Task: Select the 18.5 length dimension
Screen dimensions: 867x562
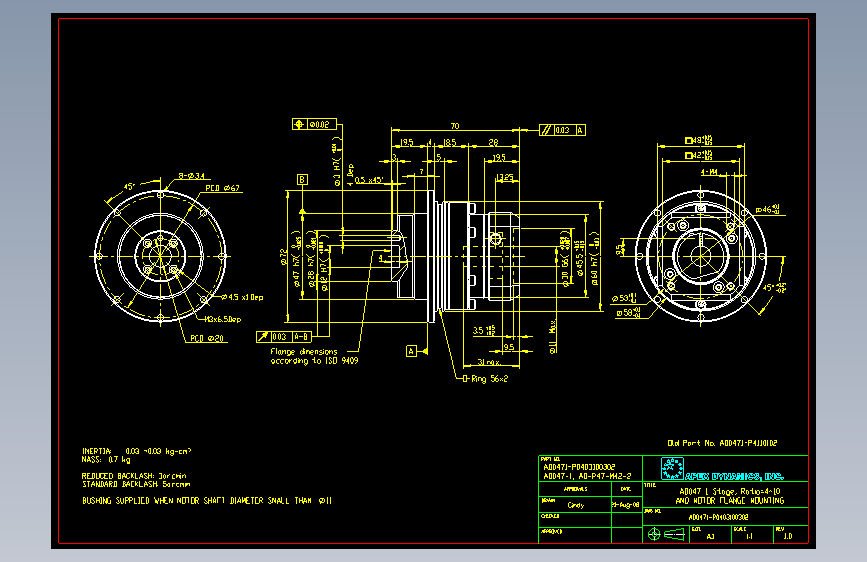Action: [x=450, y=143]
